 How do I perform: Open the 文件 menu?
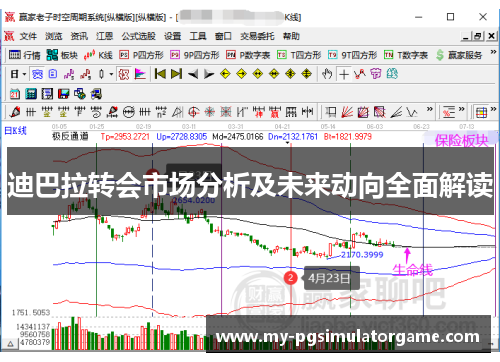(28, 36)
